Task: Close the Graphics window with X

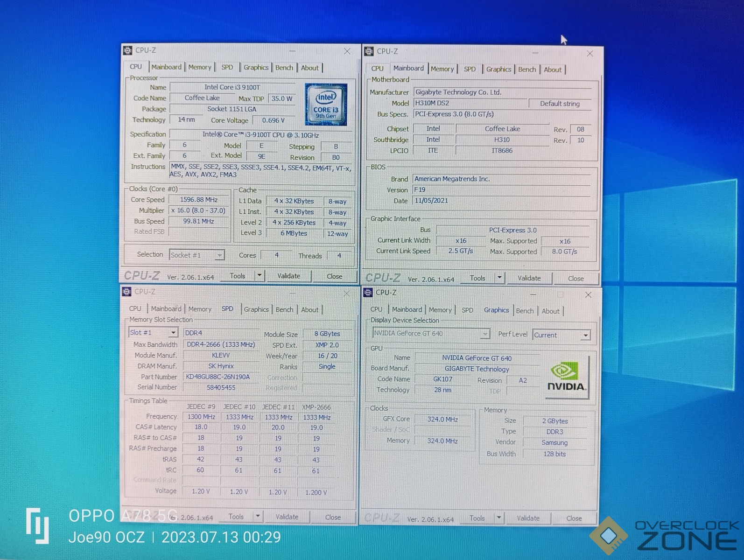Action: pyautogui.click(x=588, y=295)
